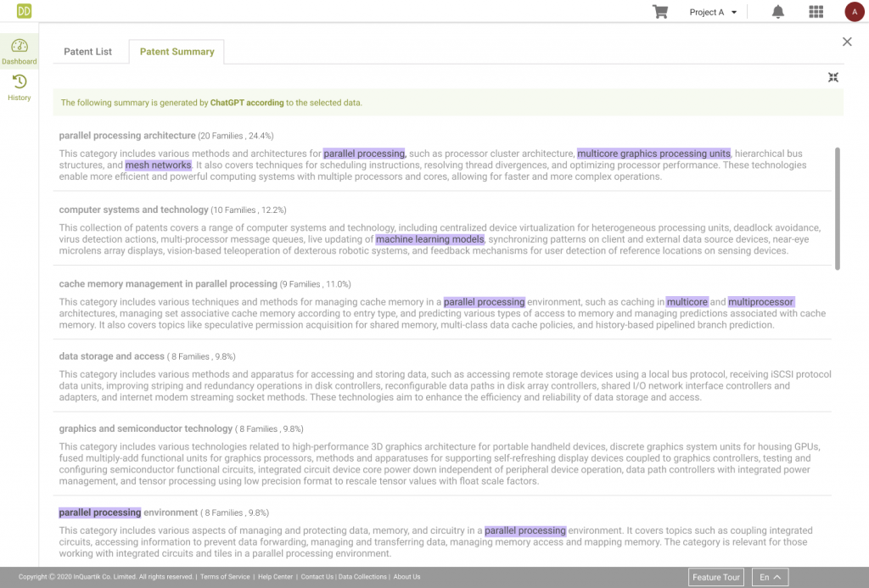Close the patent summary panel
The width and height of the screenshot is (869, 588).
(847, 42)
